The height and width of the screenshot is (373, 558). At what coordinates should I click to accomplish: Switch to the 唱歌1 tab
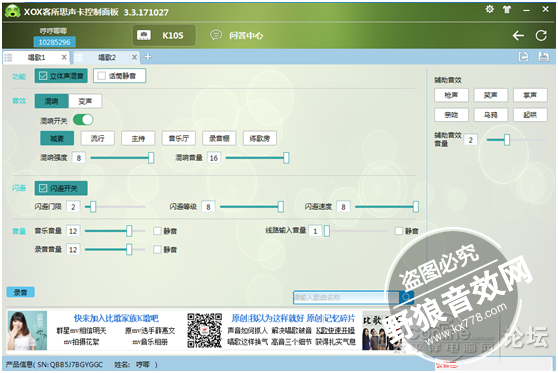pos(36,57)
